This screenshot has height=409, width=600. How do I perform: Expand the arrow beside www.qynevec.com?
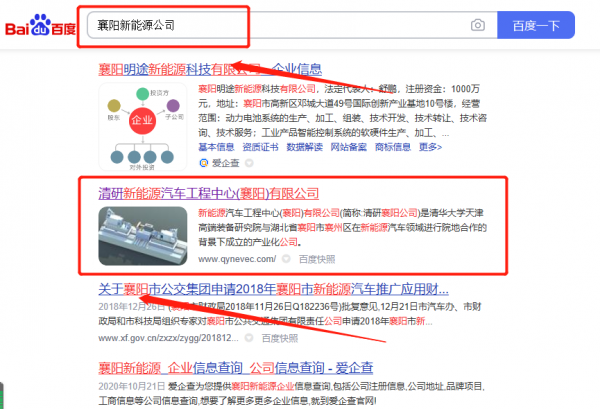click(x=286, y=259)
